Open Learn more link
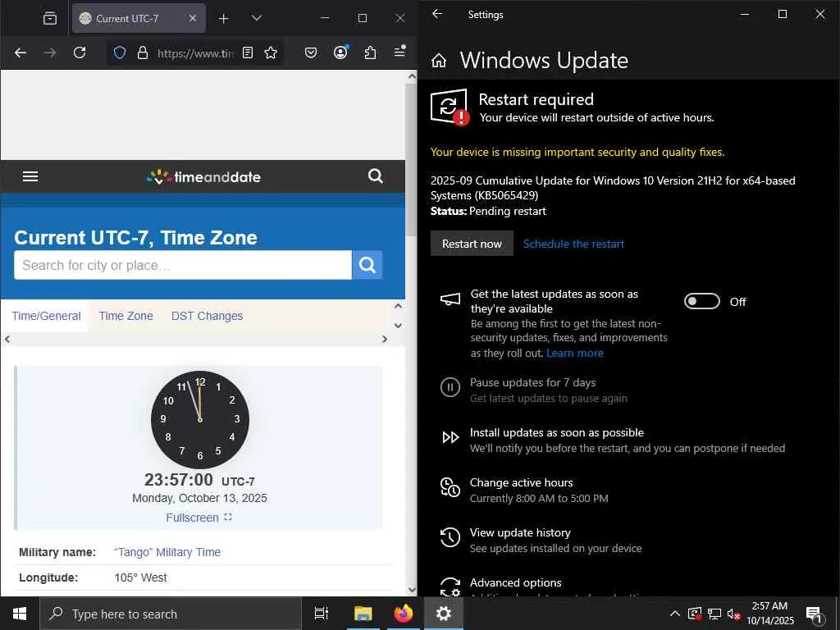Viewport: 840px width, 630px height. (x=575, y=353)
